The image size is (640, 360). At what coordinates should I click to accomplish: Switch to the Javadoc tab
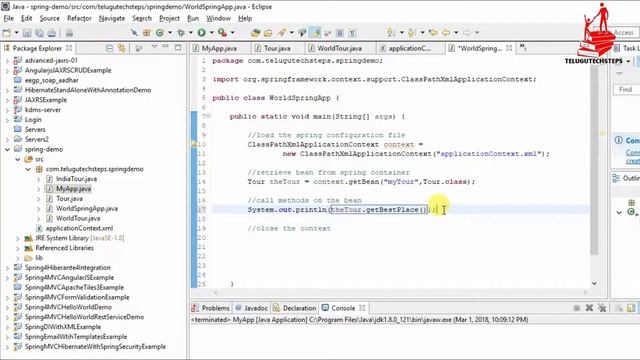[x=251, y=308]
